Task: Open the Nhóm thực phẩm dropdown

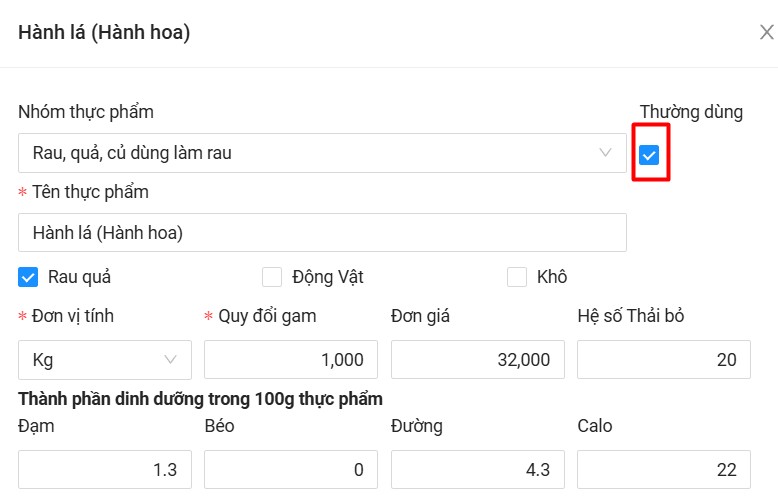Action: 320,153
